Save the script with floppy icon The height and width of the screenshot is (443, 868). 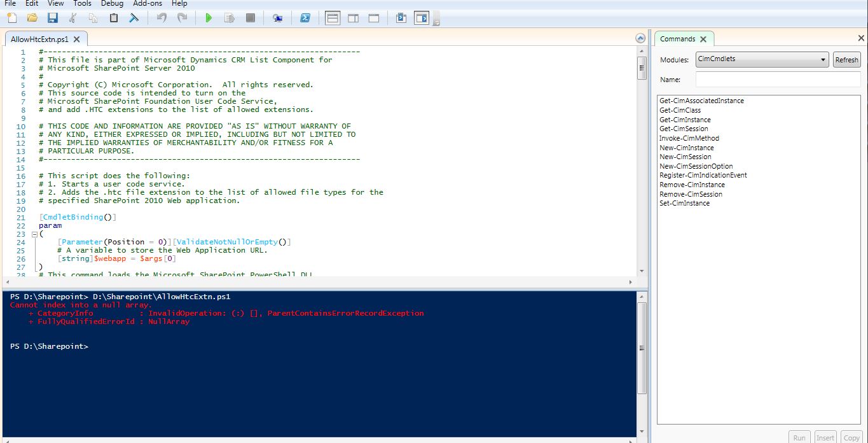pos(52,18)
